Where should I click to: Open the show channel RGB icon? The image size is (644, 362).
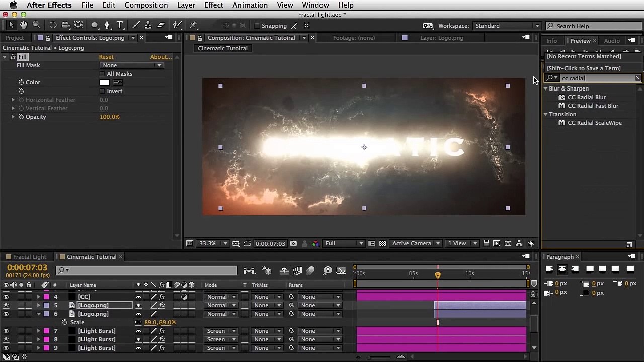pyautogui.click(x=315, y=244)
